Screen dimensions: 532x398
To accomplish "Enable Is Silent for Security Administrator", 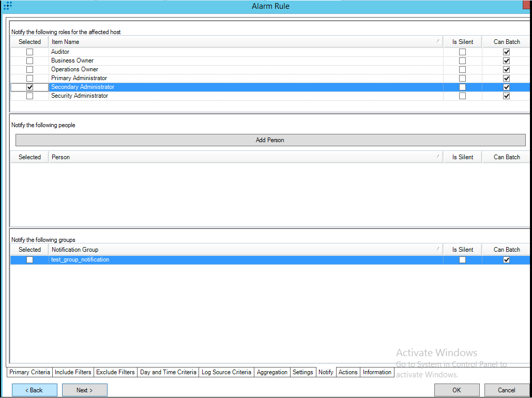I will 462,96.
